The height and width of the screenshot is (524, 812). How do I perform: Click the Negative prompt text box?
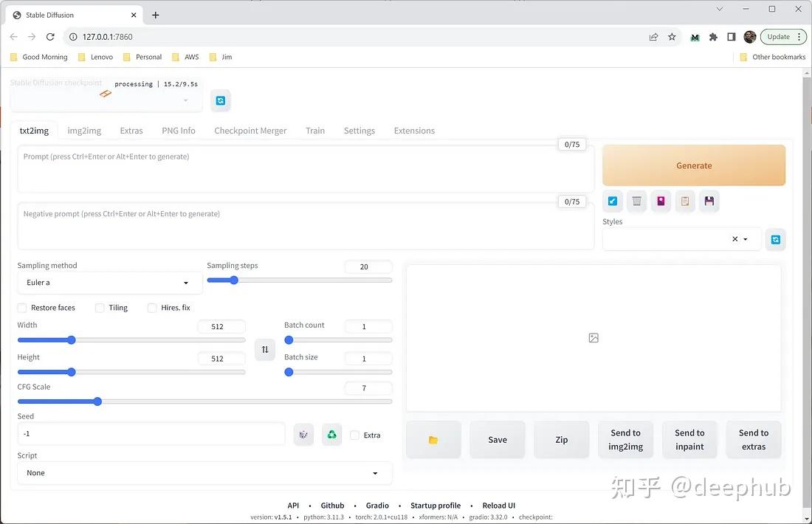click(306, 227)
